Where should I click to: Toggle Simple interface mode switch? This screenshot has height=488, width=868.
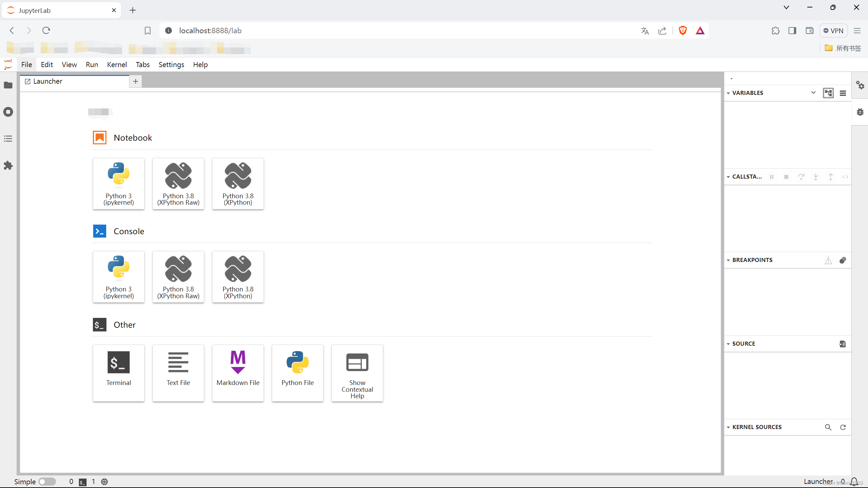point(47,482)
